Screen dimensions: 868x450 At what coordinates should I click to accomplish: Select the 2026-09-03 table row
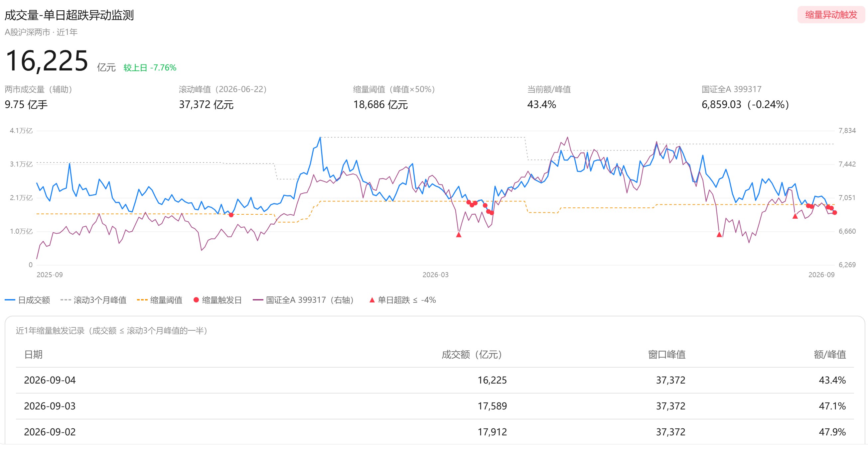tap(435, 406)
